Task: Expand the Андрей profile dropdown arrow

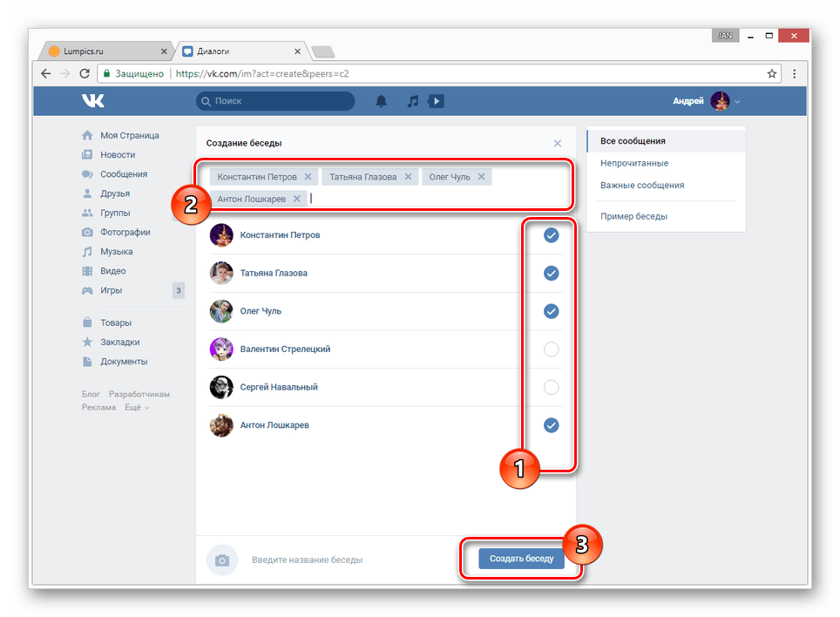Action: point(738,101)
